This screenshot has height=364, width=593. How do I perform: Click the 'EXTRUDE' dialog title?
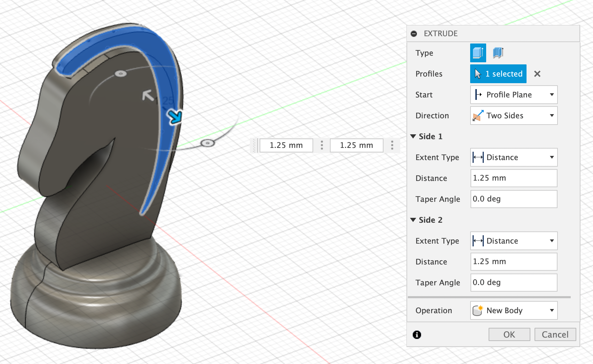point(441,34)
